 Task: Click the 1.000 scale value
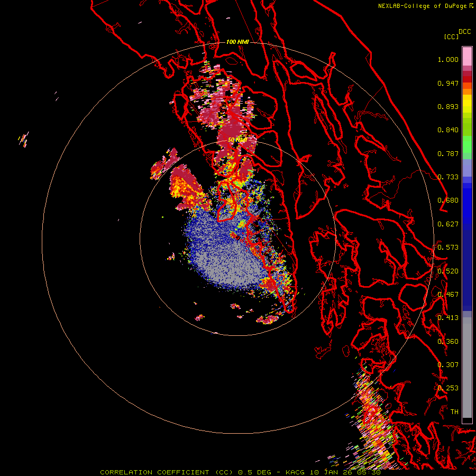pos(448,59)
